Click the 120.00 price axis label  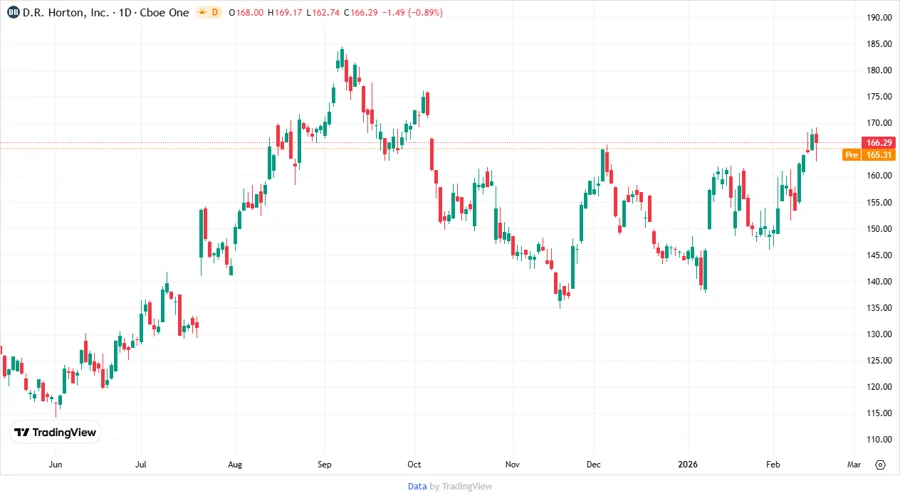coord(879,387)
